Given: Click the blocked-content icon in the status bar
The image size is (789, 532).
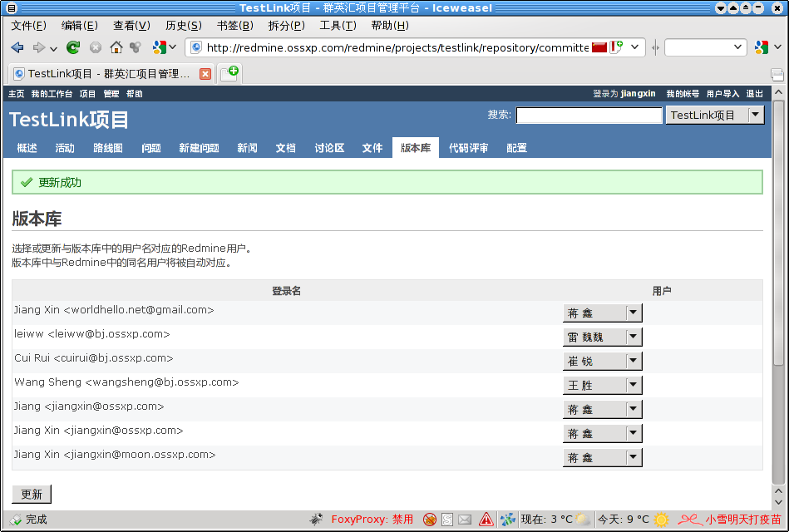Looking at the screenshot, I should [x=429, y=520].
